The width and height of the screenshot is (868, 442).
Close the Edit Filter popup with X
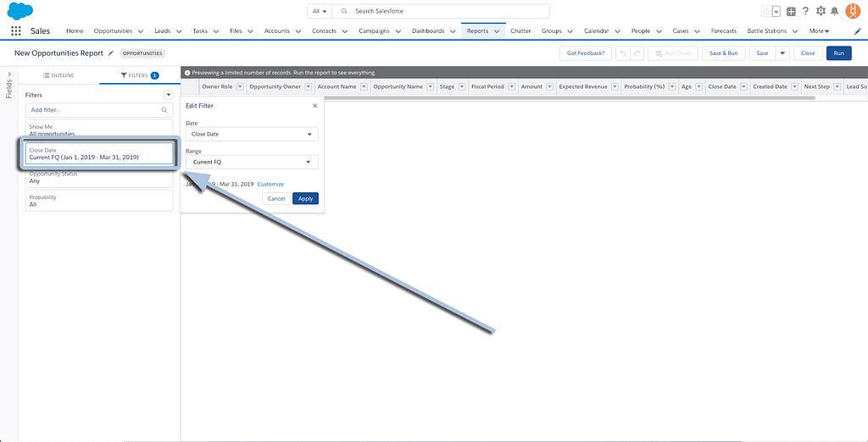(x=314, y=106)
